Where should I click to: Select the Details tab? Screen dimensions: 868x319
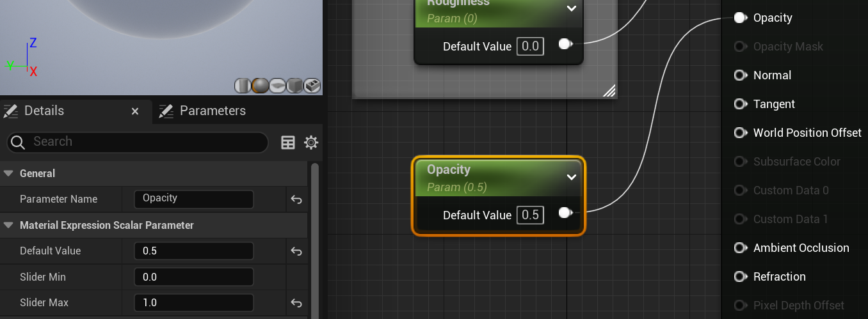(44, 111)
